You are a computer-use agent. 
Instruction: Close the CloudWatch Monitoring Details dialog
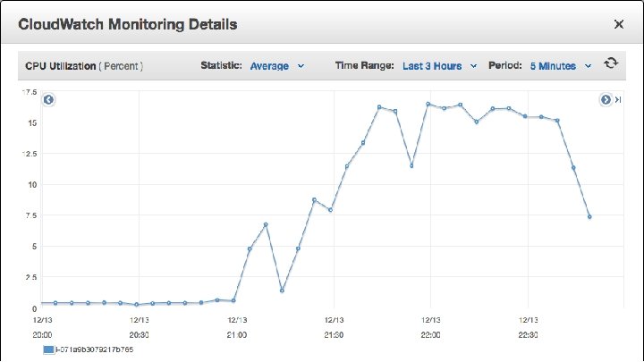(619, 24)
